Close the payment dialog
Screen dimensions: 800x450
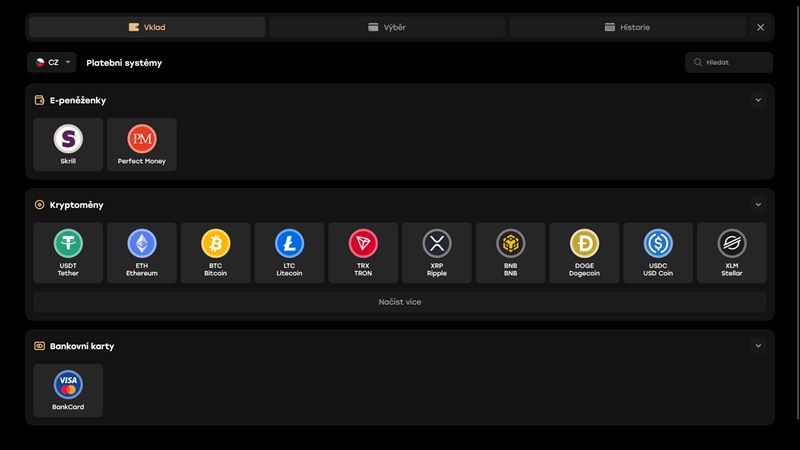760,27
